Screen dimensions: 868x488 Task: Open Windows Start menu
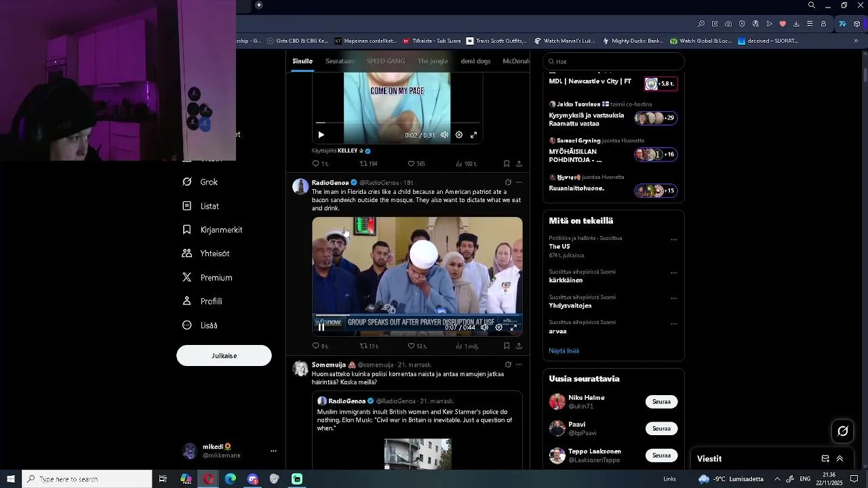click(x=11, y=479)
